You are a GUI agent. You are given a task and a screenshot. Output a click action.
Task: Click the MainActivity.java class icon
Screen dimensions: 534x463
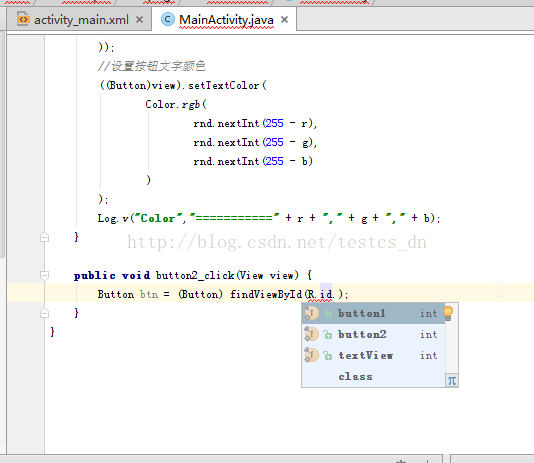pyautogui.click(x=168, y=19)
